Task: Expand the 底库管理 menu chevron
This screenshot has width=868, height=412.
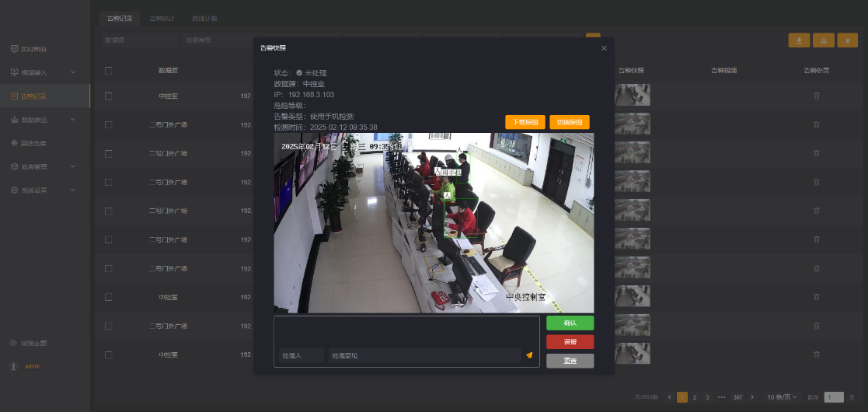Action: click(73, 166)
